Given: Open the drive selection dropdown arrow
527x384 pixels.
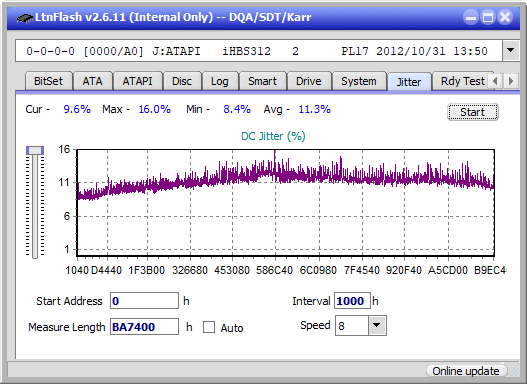Looking at the screenshot, I should click(511, 51).
